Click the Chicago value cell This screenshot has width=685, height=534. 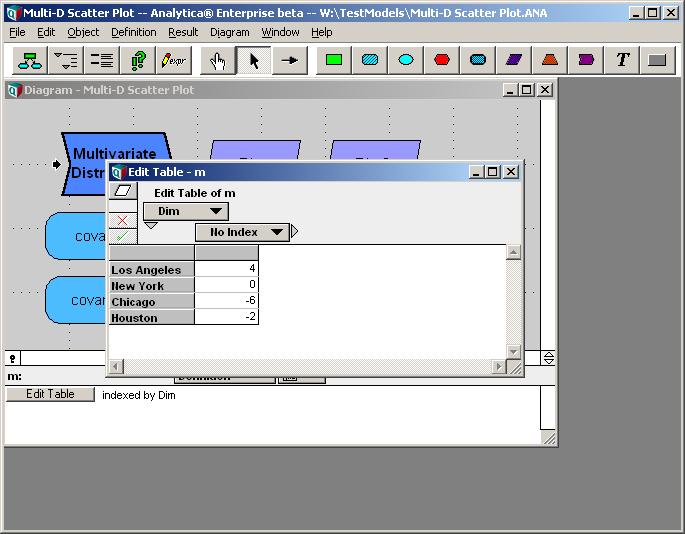226,301
